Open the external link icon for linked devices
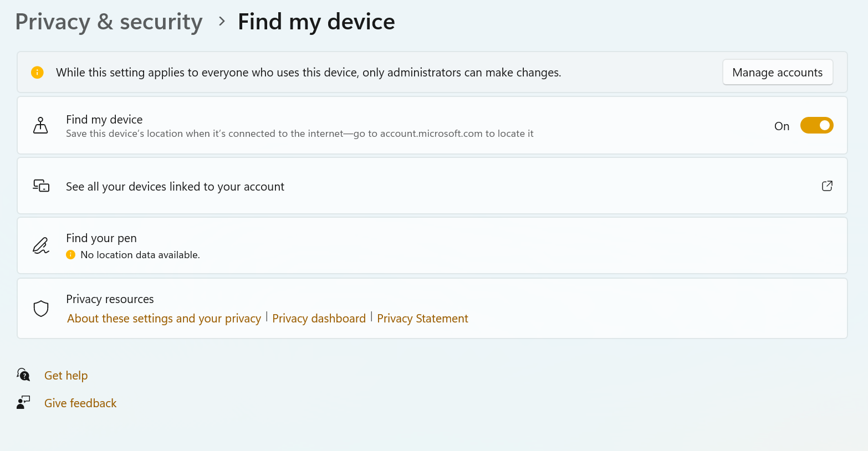 point(827,186)
